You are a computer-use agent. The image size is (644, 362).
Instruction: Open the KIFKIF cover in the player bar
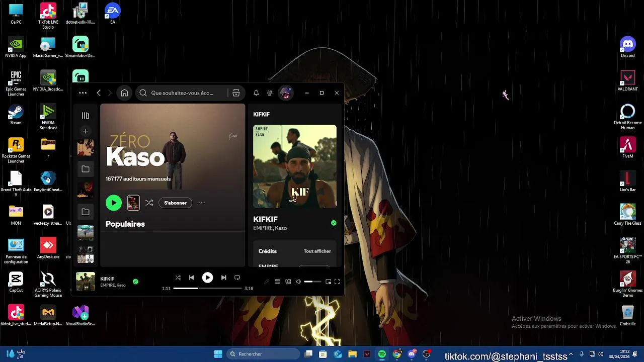(x=86, y=282)
